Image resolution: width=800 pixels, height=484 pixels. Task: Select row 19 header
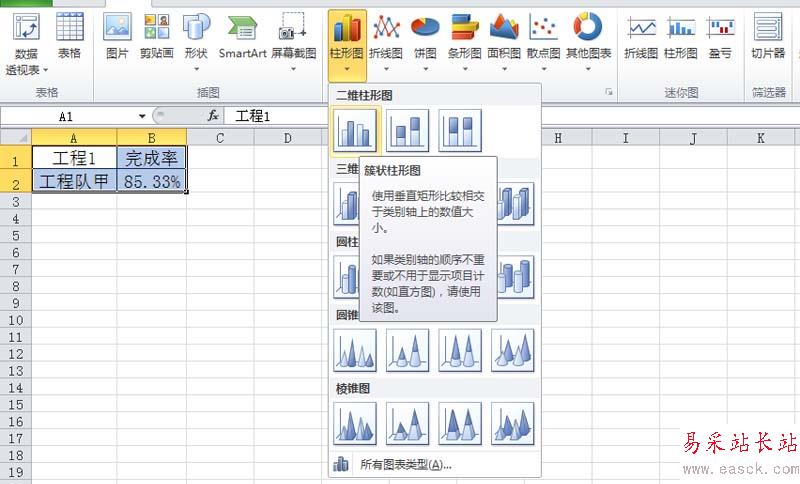[16, 472]
